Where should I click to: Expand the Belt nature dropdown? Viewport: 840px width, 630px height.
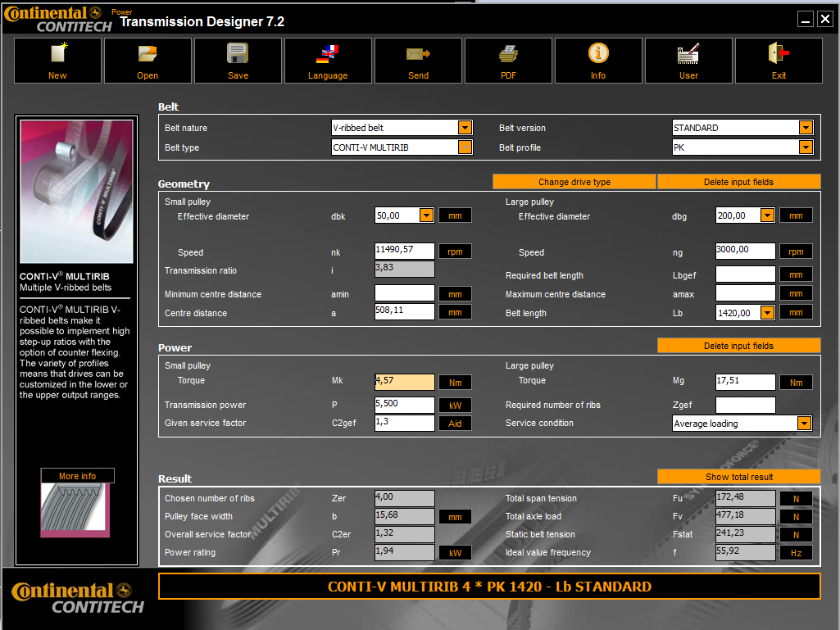click(x=465, y=128)
